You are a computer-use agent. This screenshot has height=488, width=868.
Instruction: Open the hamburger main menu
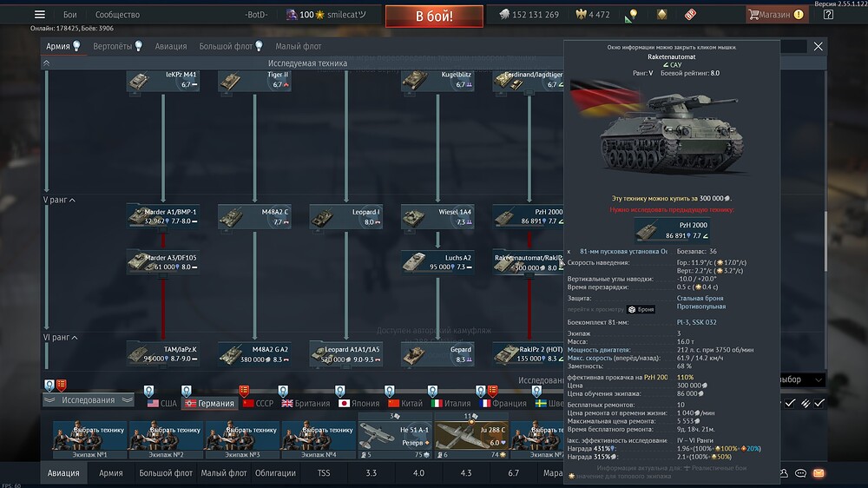(x=40, y=15)
